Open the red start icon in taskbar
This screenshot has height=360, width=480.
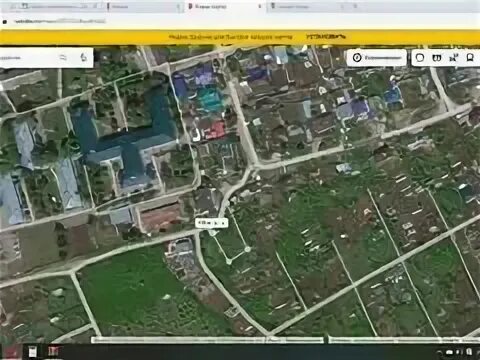tap(11, 351)
